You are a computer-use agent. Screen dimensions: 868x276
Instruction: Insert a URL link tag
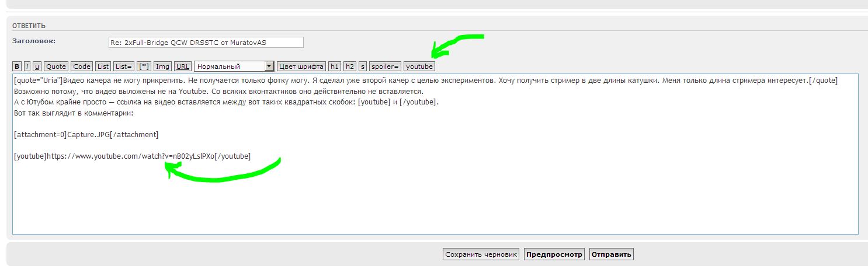(x=183, y=67)
